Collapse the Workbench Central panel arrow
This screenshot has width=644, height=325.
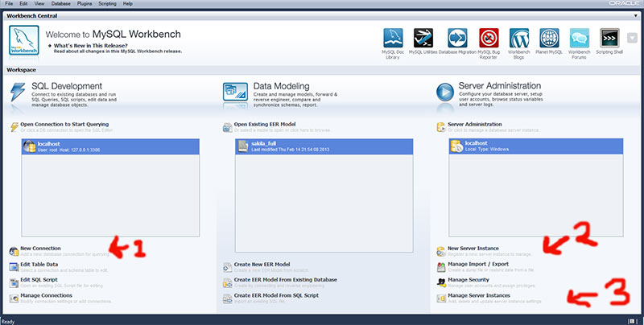click(636, 15)
